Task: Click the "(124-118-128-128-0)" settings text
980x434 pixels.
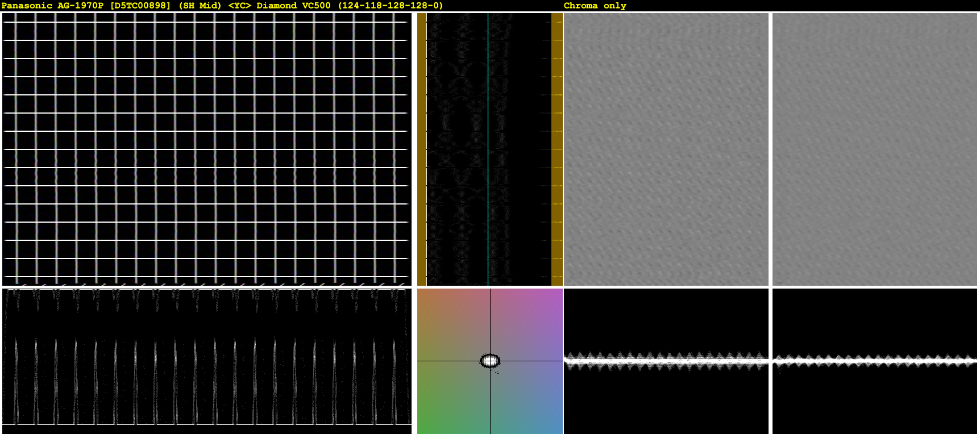Action: pyautogui.click(x=391, y=6)
